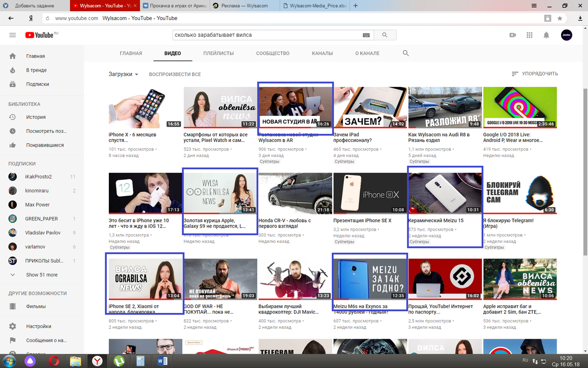Switch to the ГЛАВНАЯ channel tab

pos(131,53)
